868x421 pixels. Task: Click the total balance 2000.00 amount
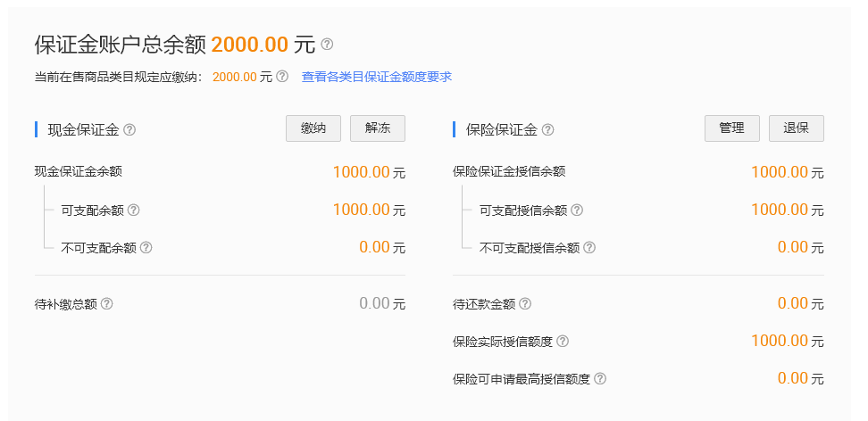point(250,45)
